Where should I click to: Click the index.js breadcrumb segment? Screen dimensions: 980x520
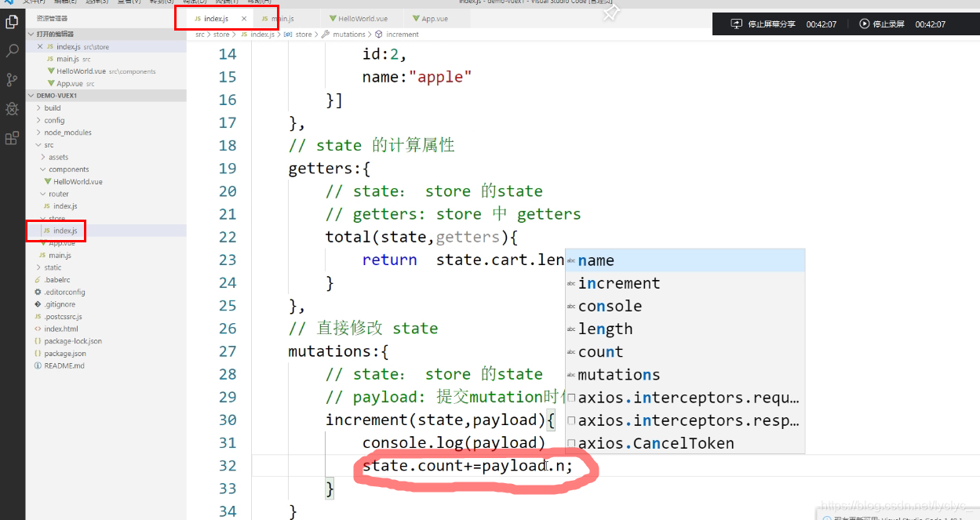point(262,35)
